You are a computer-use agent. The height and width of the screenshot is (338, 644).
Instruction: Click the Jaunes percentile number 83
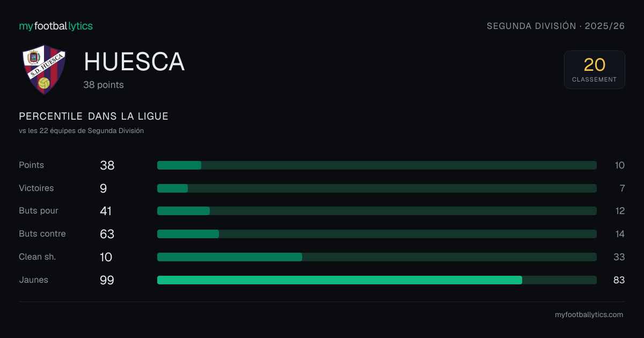pos(619,280)
